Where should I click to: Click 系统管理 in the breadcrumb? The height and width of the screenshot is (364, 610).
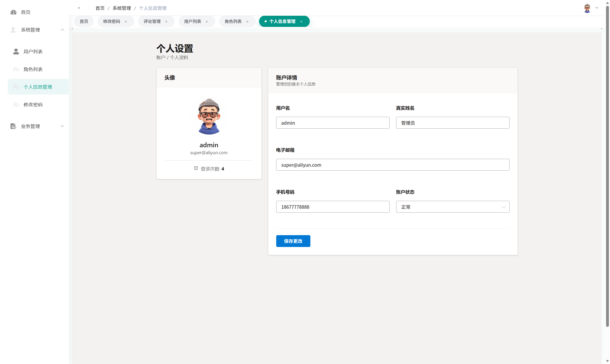tap(122, 8)
